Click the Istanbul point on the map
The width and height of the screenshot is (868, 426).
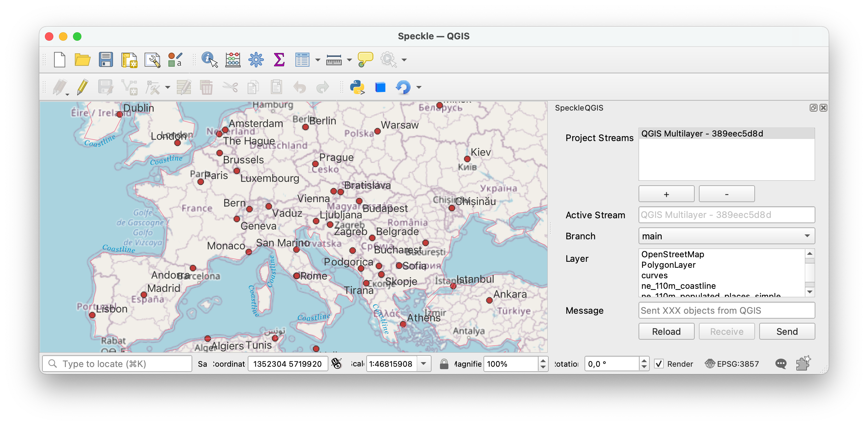[x=453, y=286]
